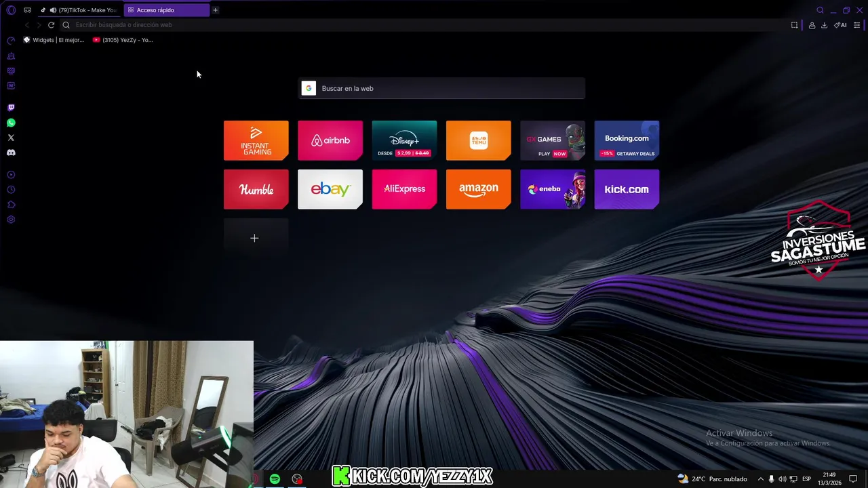The height and width of the screenshot is (488, 868).
Task: Open the Amazon speed dial tile
Action: pyautogui.click(x=479, y=189)
